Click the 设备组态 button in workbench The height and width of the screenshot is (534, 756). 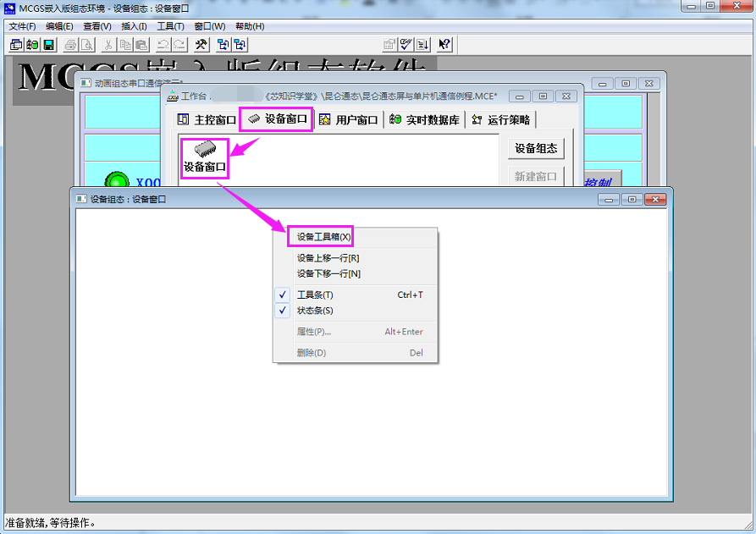536,148
